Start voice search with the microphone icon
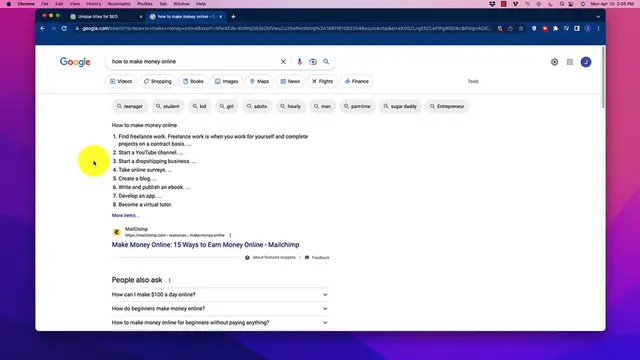 click(x=299, y=62)
